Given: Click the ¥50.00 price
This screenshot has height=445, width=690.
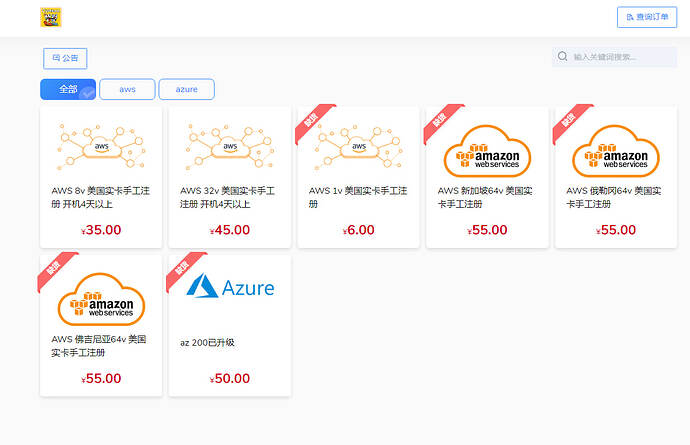Looking at the screenshot, I should point(230,378).
